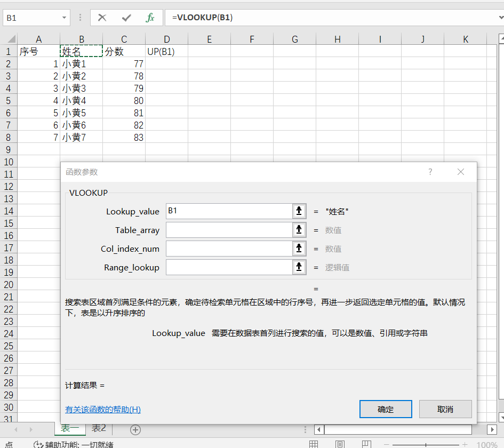The image size is (504, 448).
Task: Click the Range_lookup input field
Action: point(229,267)
